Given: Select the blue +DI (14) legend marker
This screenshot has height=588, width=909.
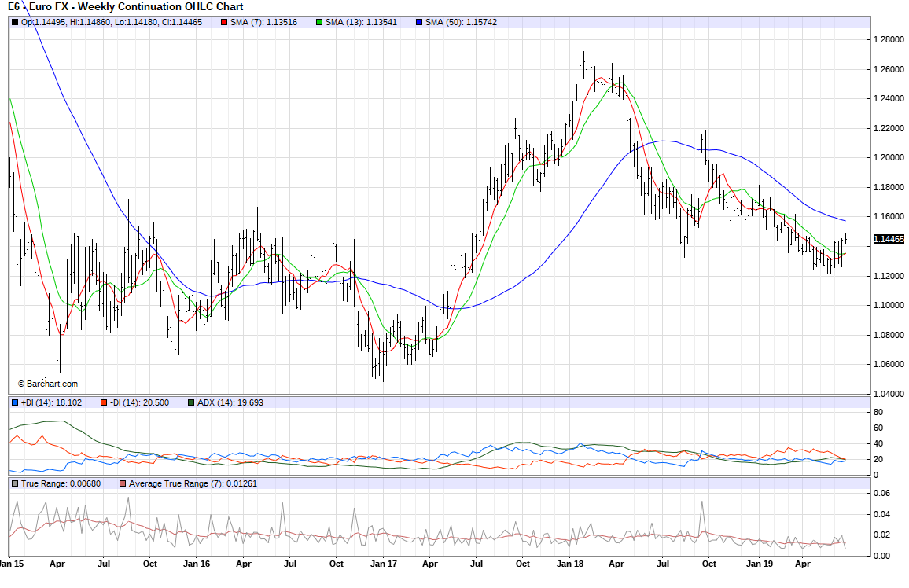Looking at the screenshot, I should (15, 402).
